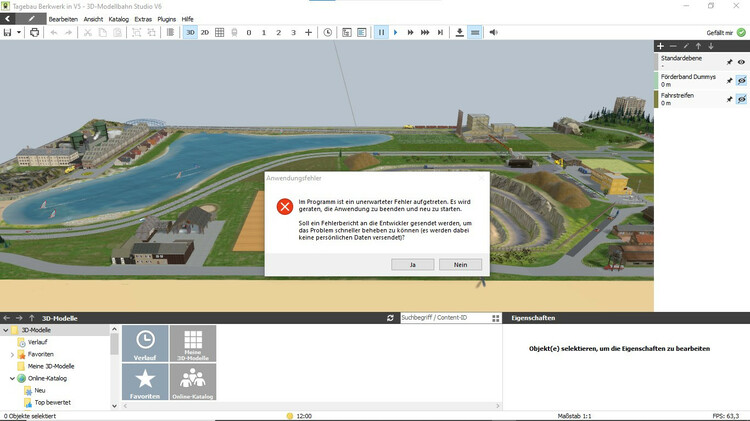Open the Plugins menu
This screenshot has height=421, width=750.
166,19
